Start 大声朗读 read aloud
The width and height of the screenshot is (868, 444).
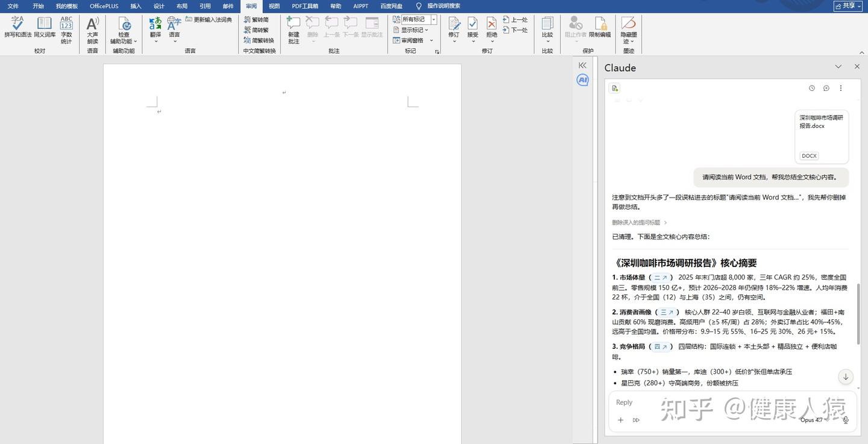click(x=92, y=30)
